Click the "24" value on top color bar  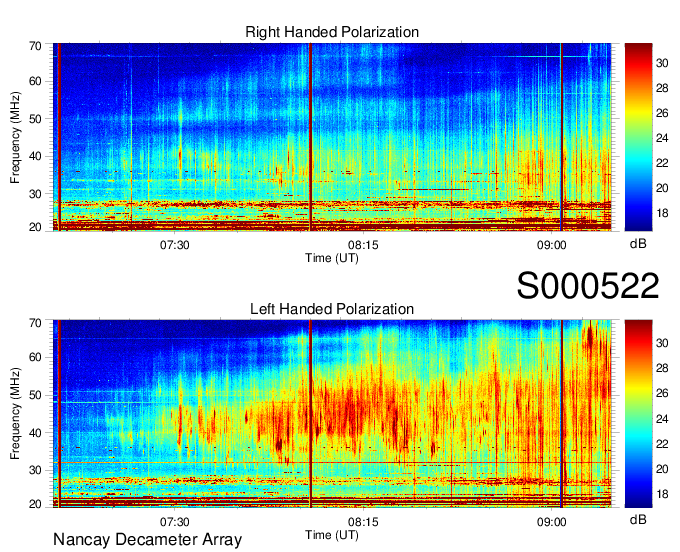click(662, 138)
